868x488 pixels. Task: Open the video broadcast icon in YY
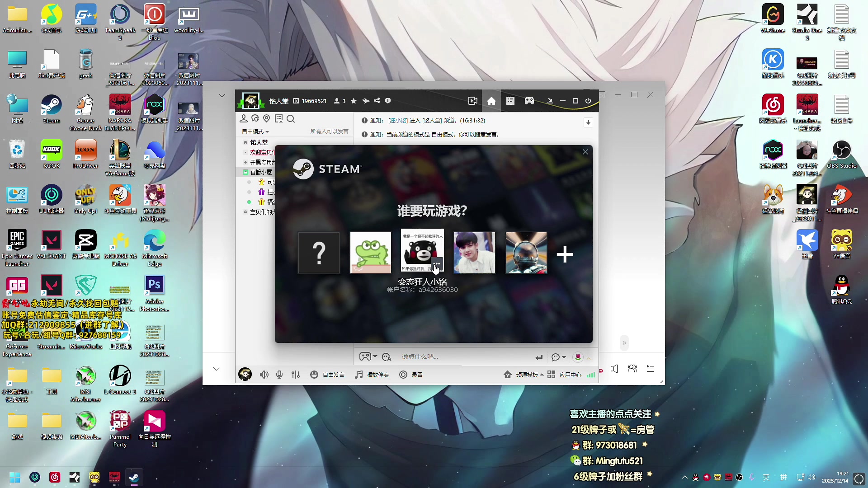tap(473, 101)
